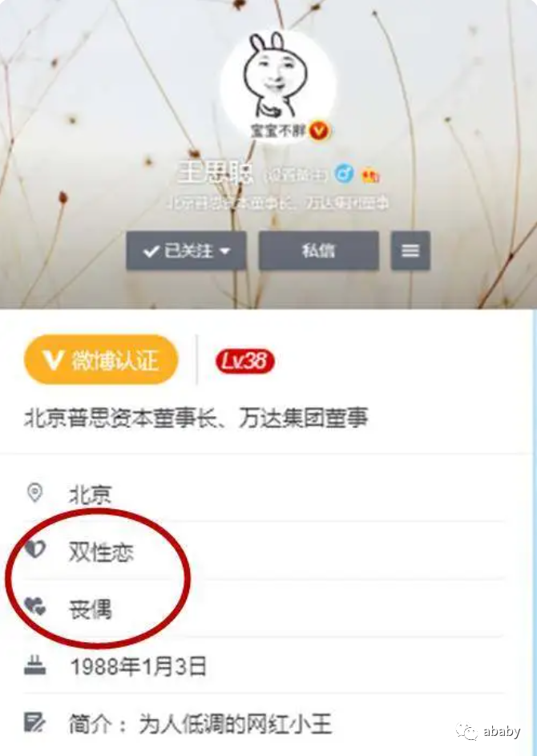Click the 丧偶 relationship status entry
The image size is (537, 756).
tap(90, 609)
